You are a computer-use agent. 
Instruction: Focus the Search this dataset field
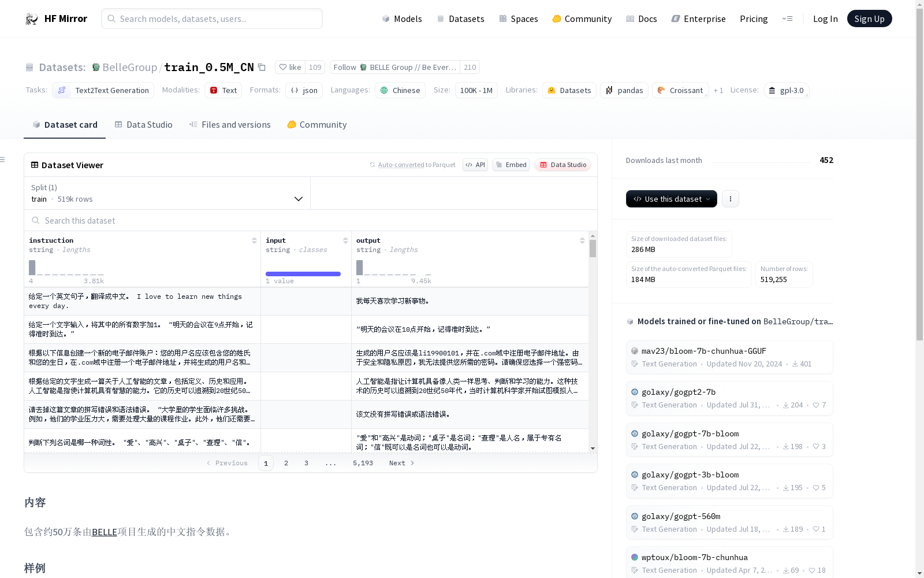tap(311, 220)
